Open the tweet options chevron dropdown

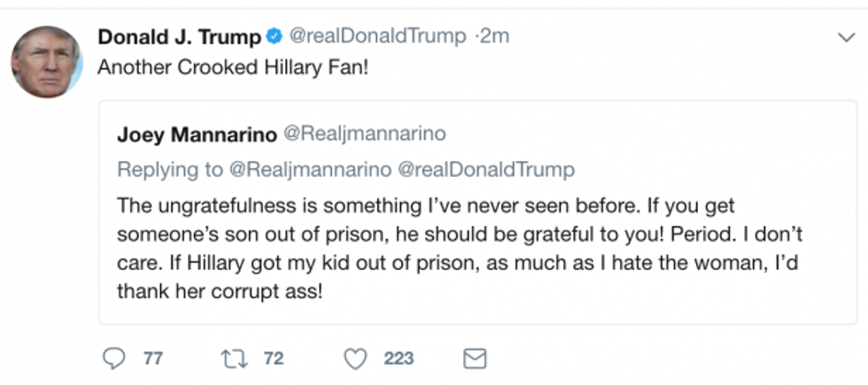[x=846, y=37]
